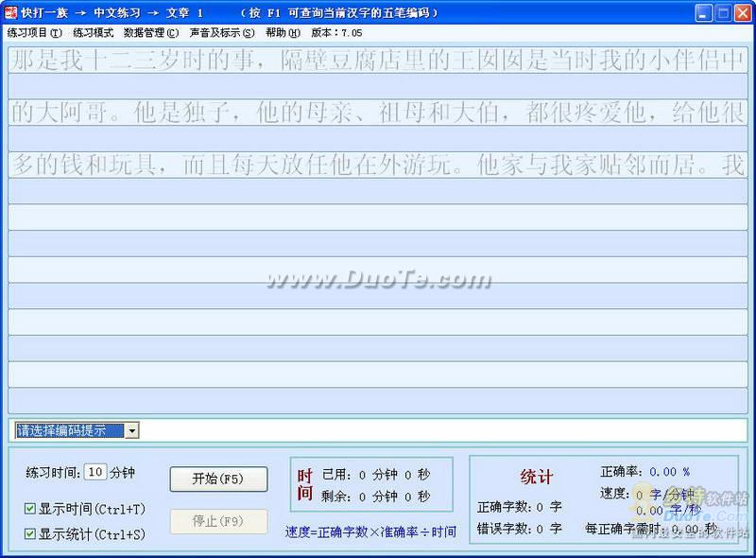Click the second typing input line
This screenshot has height=558, width=756.
378,138
